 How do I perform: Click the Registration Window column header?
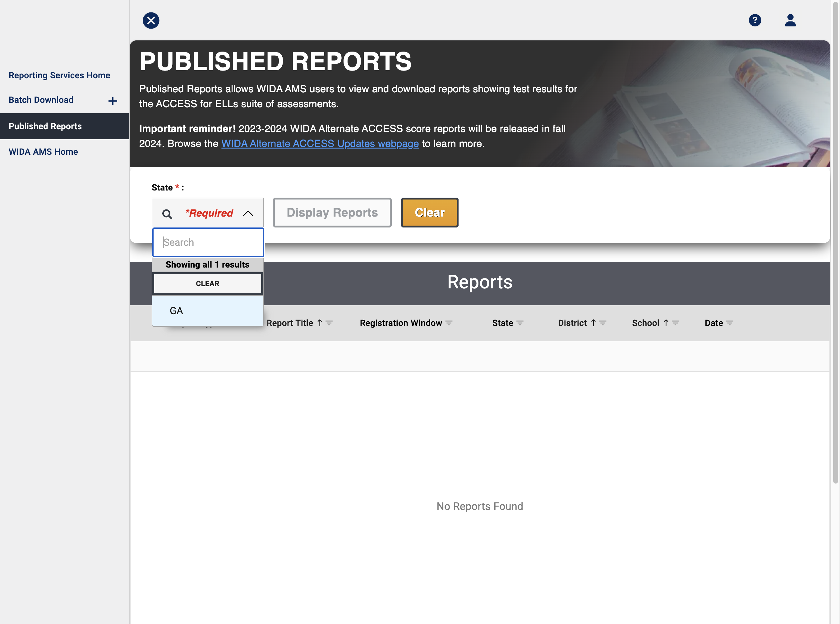point(400,323)
